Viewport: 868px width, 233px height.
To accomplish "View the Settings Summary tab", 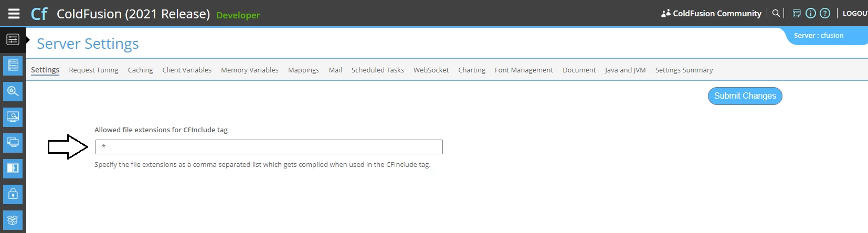I will click(684, 70).
